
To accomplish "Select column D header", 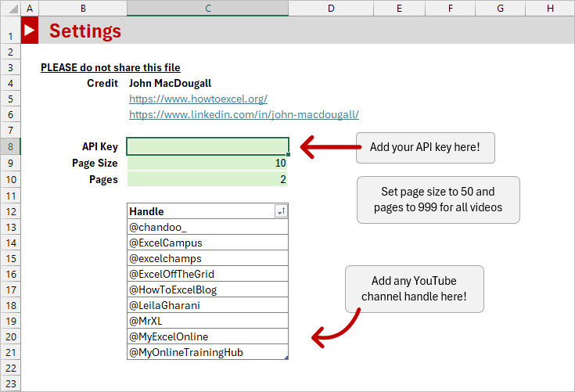I will [331, 8].
